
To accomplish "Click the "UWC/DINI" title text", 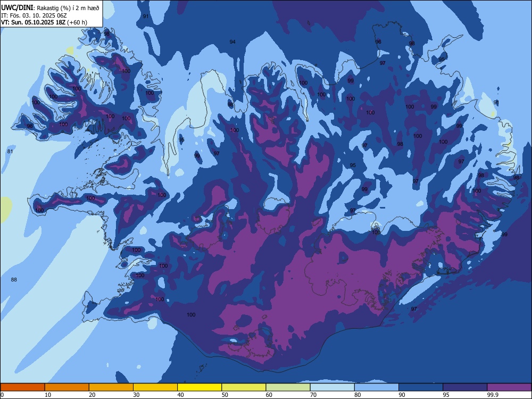I will 17,7.
